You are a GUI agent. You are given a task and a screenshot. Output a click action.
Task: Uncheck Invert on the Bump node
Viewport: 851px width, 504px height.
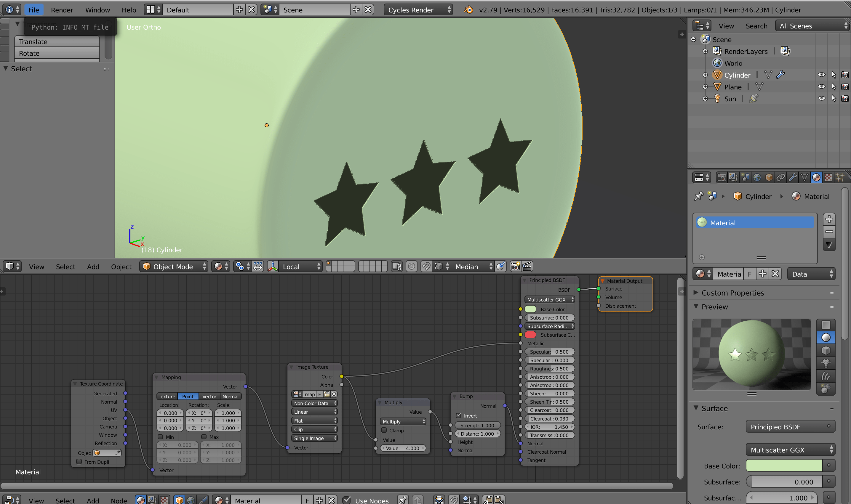tap(459, 415)
